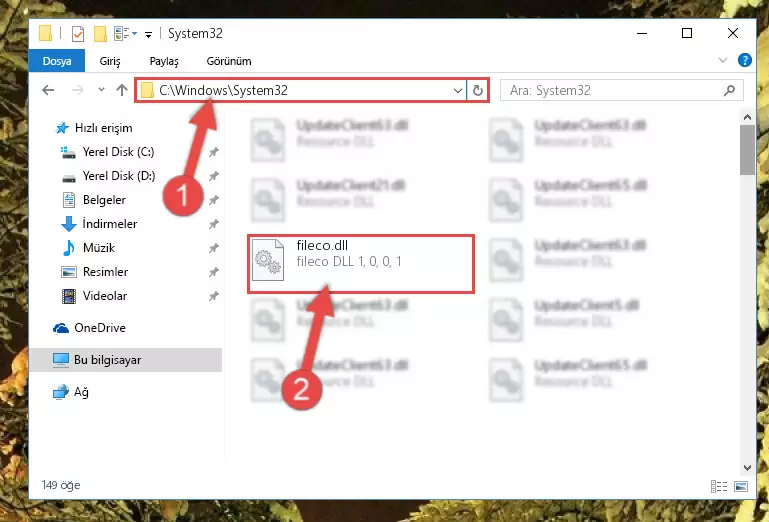Click the pin icon next to Belgeler
The height and width of the screenshot is (522, 769).
[x=213, y=200]
